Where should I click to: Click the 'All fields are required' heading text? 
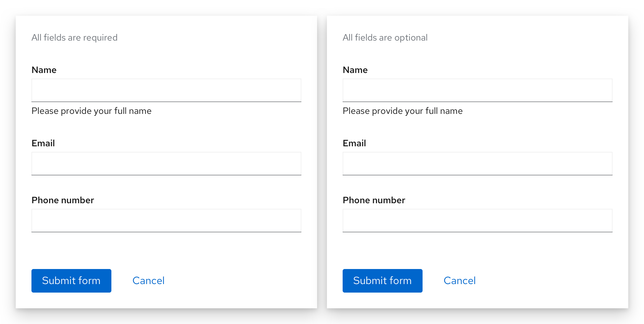(74, 38)
